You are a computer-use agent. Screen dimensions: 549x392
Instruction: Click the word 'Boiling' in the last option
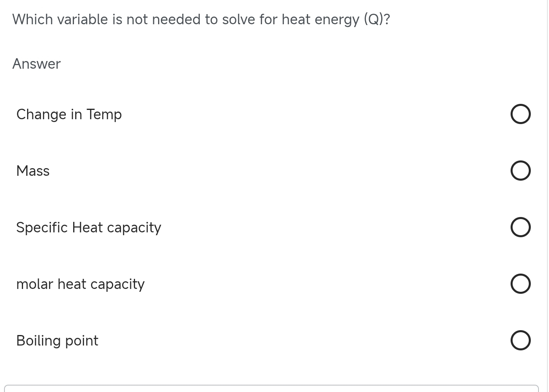coord(38,341)
